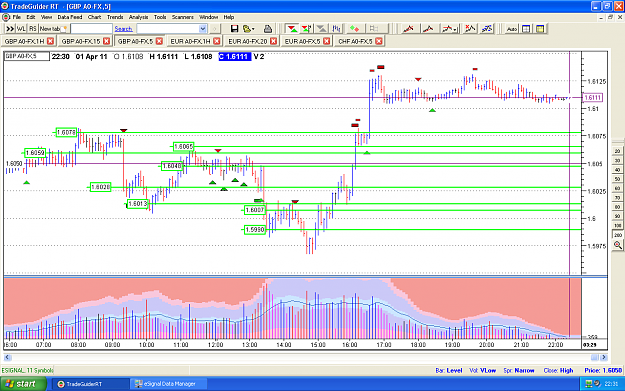Click the horizontal scrollbar right arrow
625x391 pixels.
(x=604, y=357)
